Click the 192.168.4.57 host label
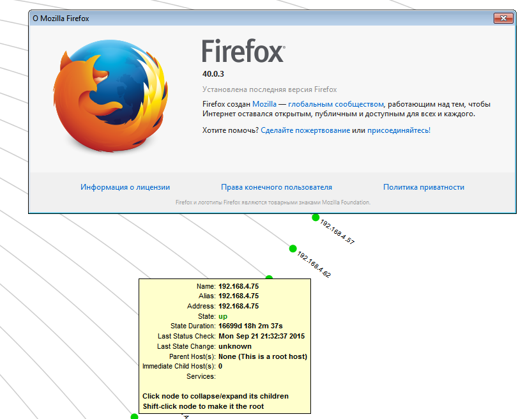The height and width of the screenshot is (419, 532). click(x=337, y=232)
